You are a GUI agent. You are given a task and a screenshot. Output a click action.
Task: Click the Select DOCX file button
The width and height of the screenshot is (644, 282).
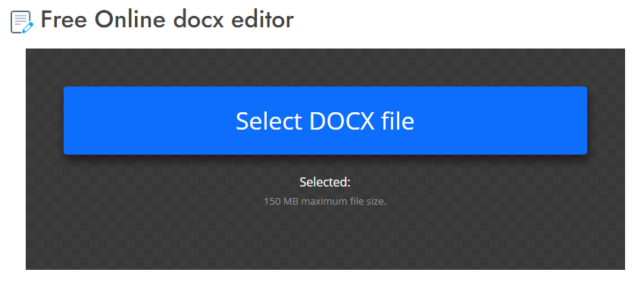325,121
